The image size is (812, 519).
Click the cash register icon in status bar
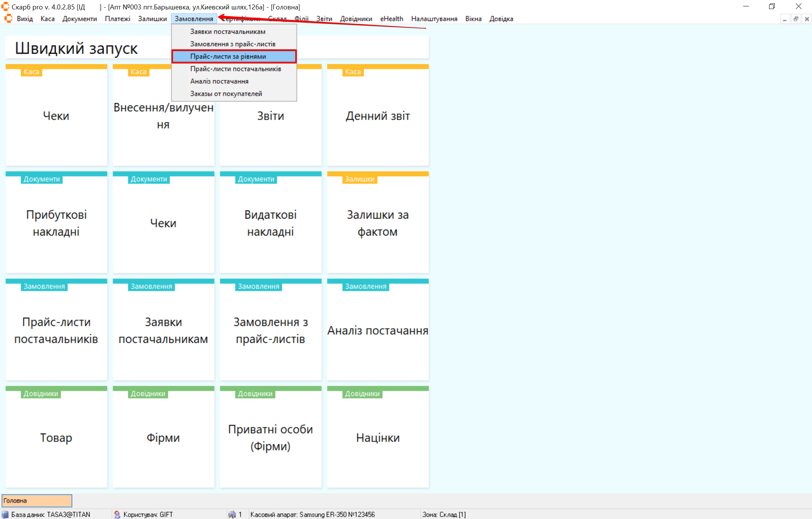point(232,514)
